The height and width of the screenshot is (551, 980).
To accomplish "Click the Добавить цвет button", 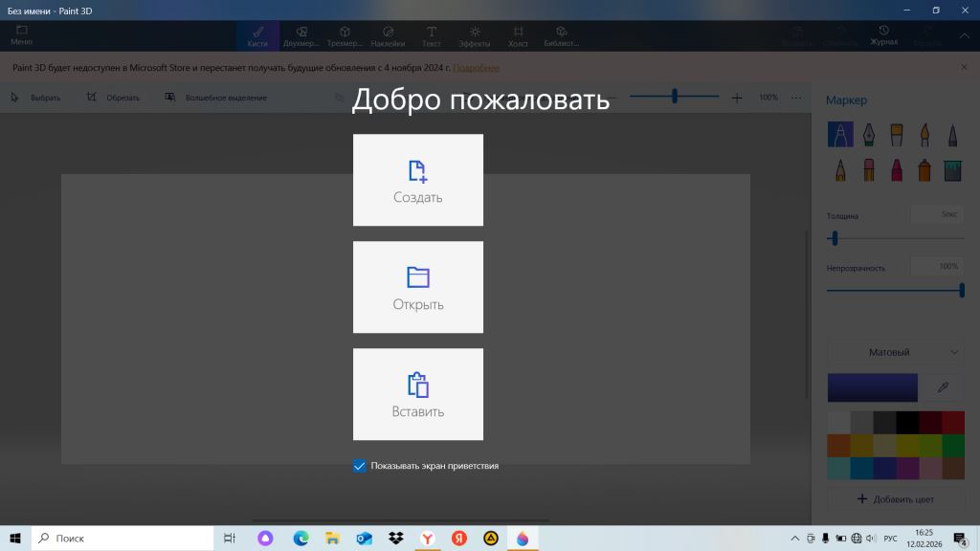I will pyautogui.click(x=895, y=499).
